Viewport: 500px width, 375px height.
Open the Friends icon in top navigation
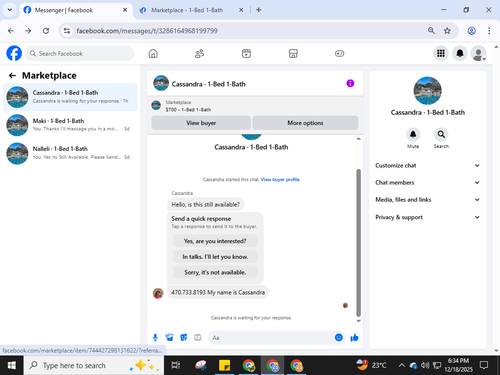[199, 53]
